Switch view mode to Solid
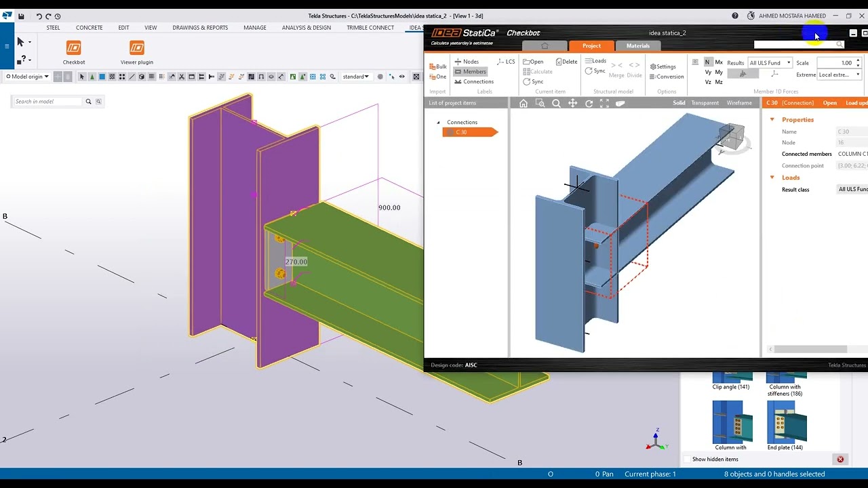 679,103
